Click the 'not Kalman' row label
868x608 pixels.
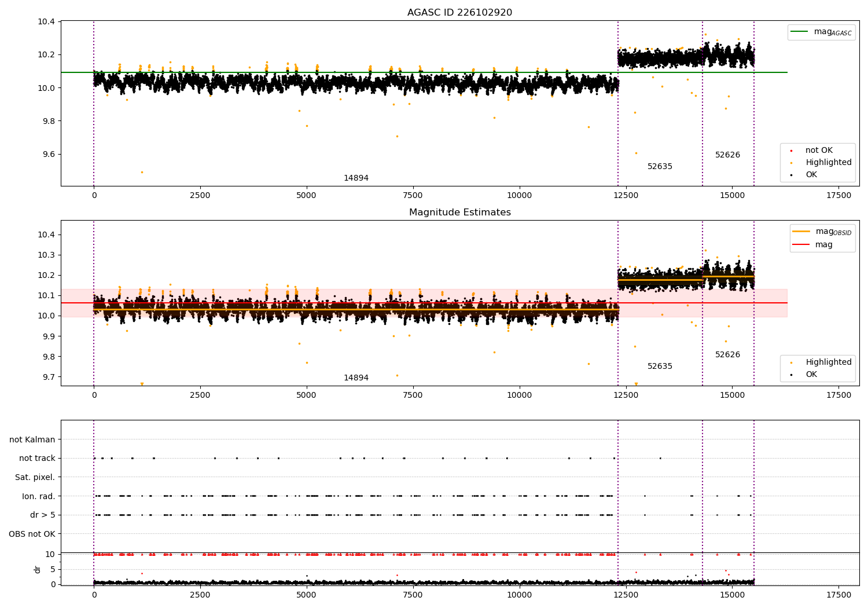32,440
